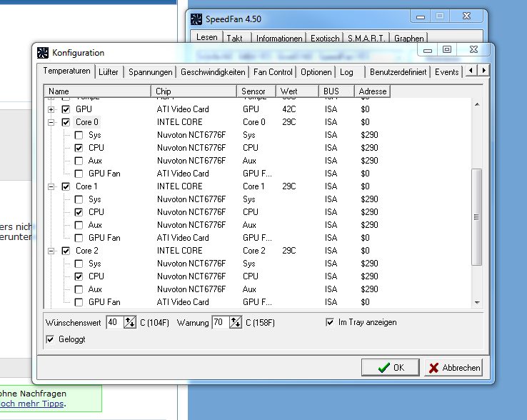Sort by the Sensor column header
Image resolution: width=527 pixels, height=420 pixels.
256,91
